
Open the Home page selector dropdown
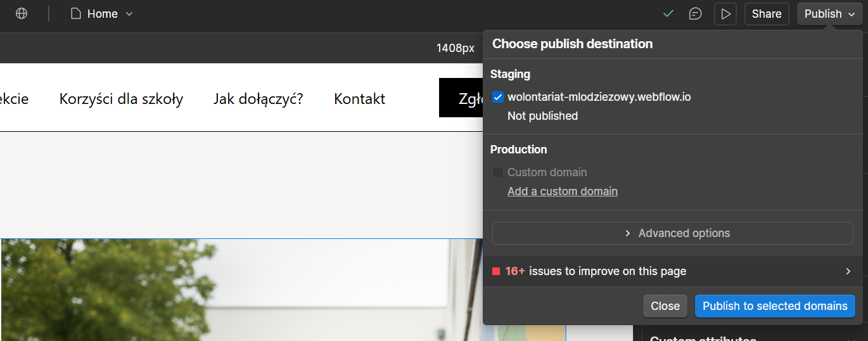[x=101, y=14]
